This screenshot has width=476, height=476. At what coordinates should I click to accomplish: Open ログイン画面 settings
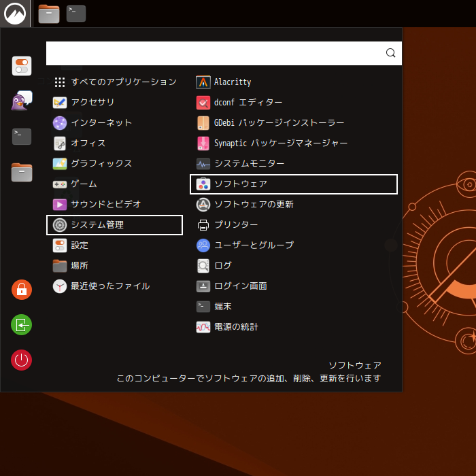[x=294, y=286]
